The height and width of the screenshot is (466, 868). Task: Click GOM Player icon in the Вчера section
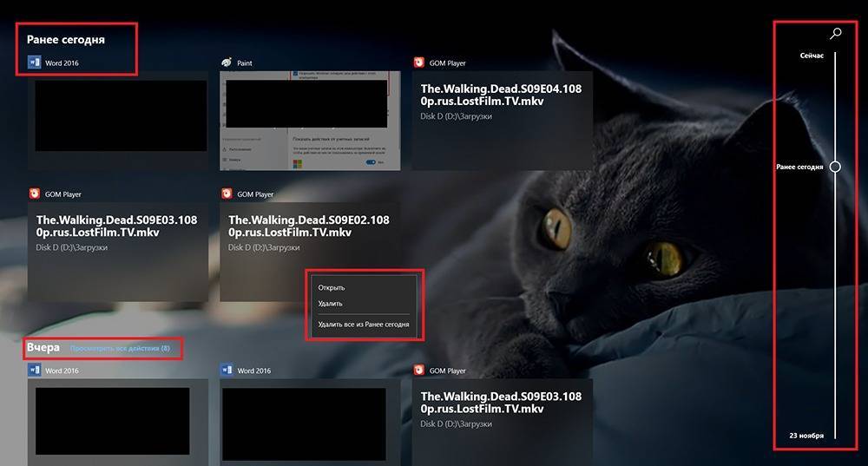click(419, 370)
